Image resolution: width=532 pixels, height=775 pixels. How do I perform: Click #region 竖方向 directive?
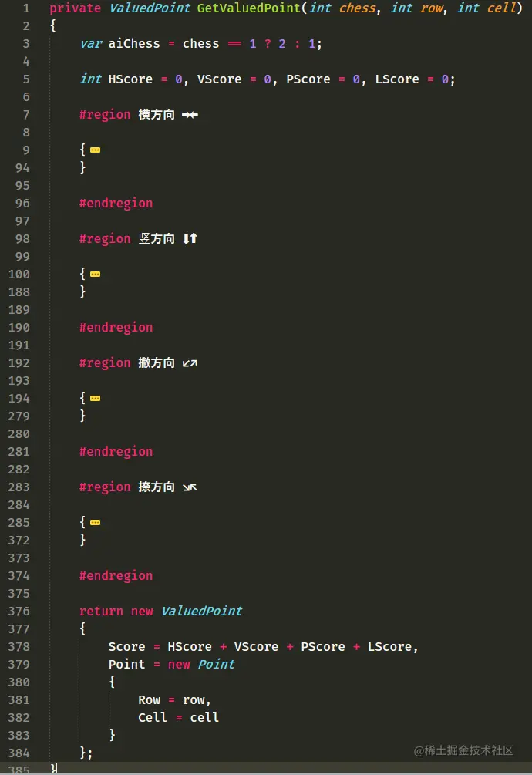tap(127, 239)
